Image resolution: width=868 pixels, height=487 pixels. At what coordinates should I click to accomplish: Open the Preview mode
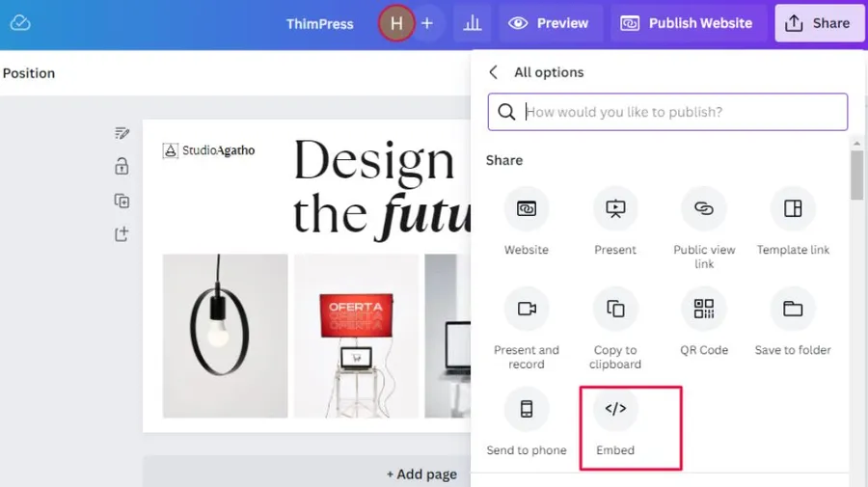pos(550,23)
